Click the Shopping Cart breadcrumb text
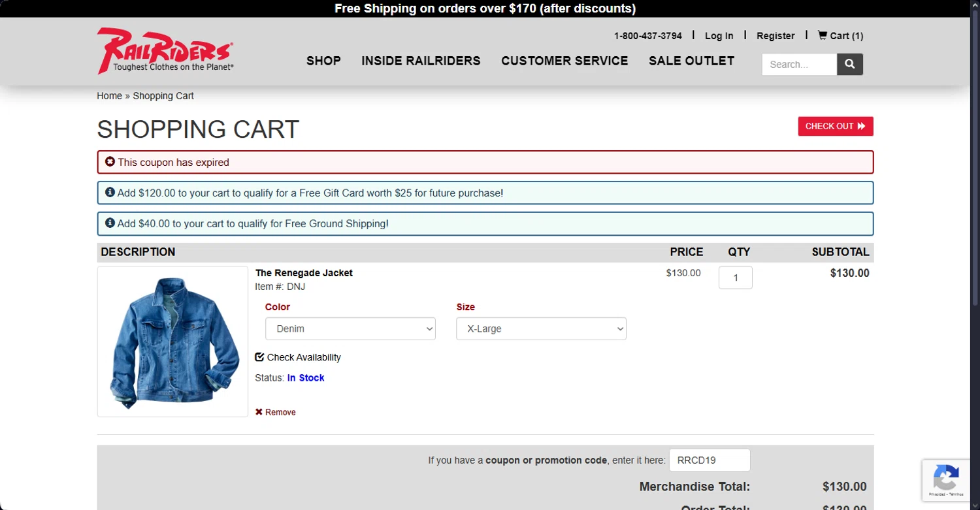980x510 pixels. click(163, 96)
